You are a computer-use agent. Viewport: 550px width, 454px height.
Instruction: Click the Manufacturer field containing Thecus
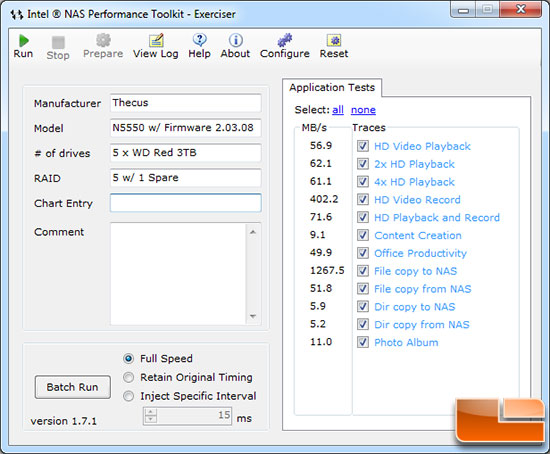(x=186, y=103)
